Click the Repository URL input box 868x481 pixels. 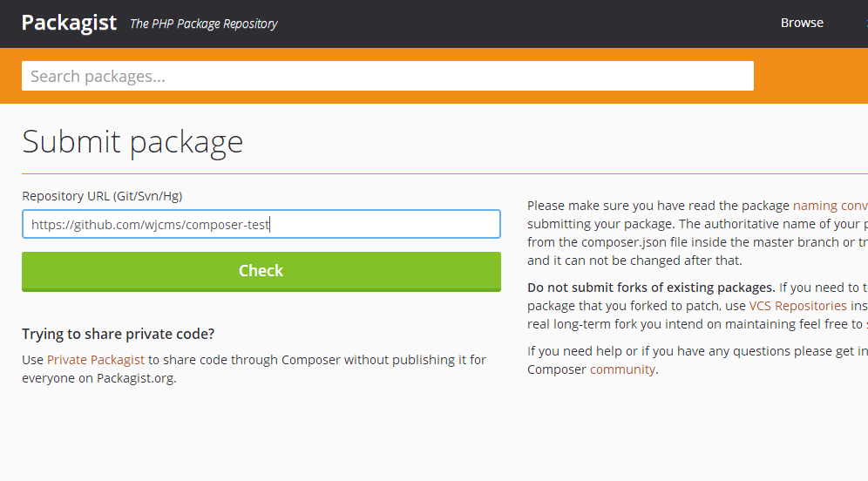click(261, 224)
